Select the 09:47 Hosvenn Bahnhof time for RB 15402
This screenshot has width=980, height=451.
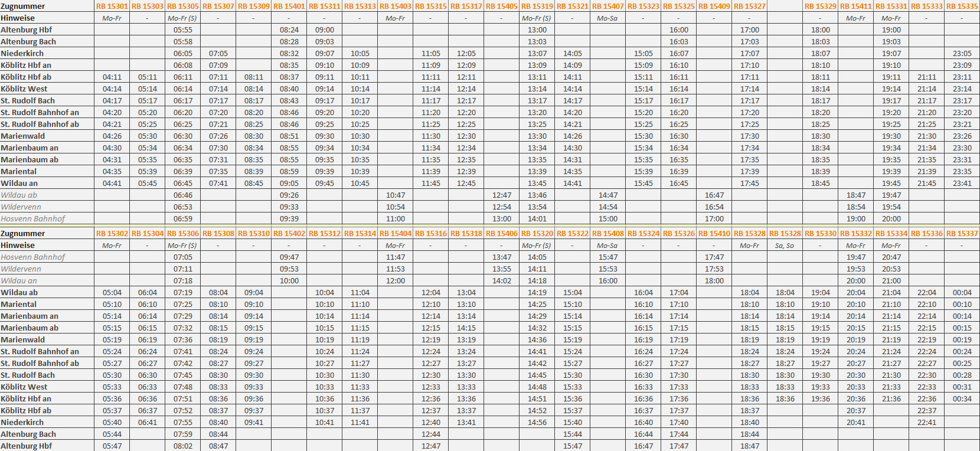tap(289, 257)
